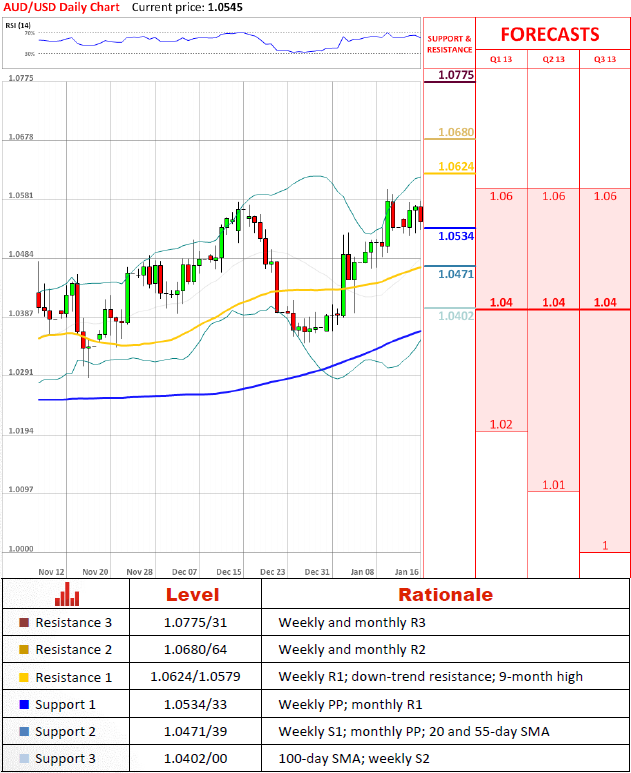Viewport: 631px width, 773px height.
Task: Click the 'Weekly S1; monthly PP' rationale
Action: [x=414, y=732]
